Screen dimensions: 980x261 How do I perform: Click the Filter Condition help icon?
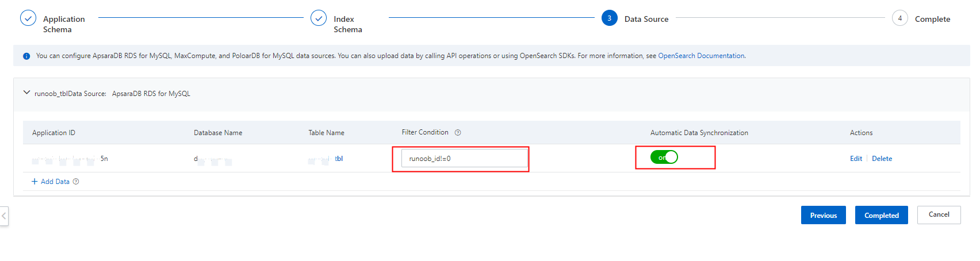click(x=458, y=133)
